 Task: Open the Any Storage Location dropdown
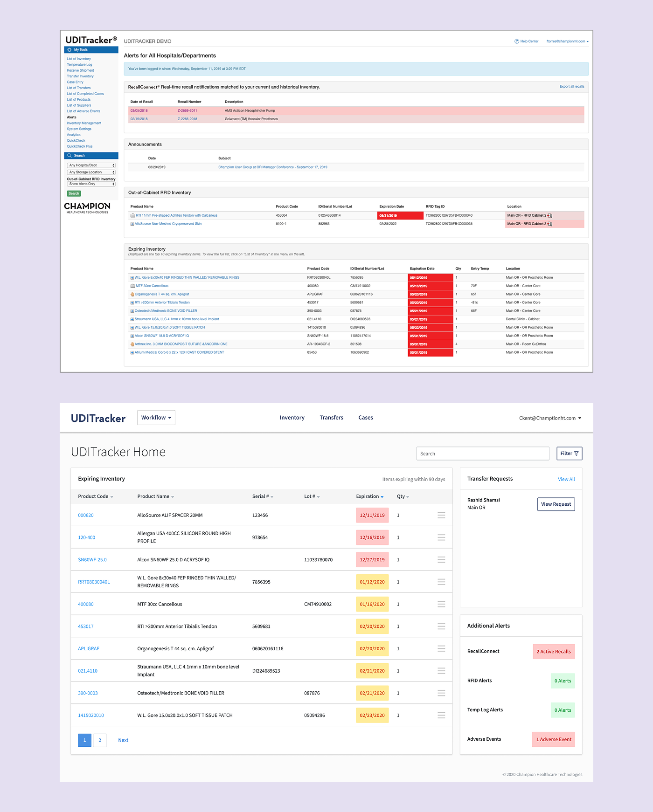91,172
